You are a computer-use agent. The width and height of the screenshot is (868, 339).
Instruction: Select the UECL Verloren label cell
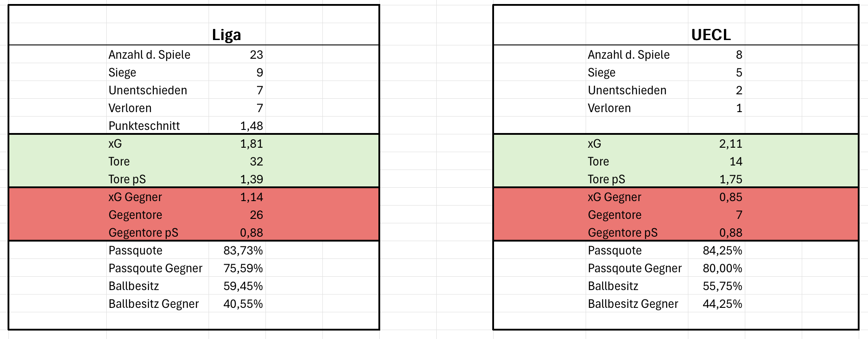637,108
